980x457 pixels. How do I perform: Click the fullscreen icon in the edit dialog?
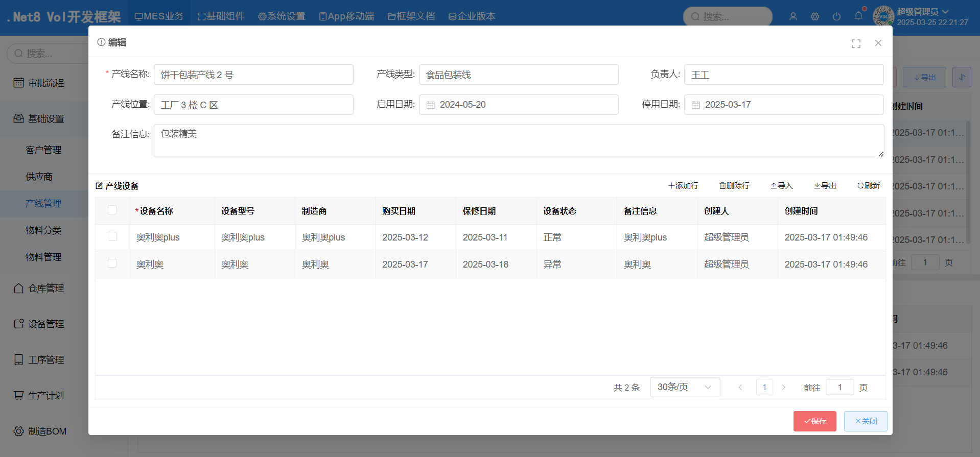856,43
